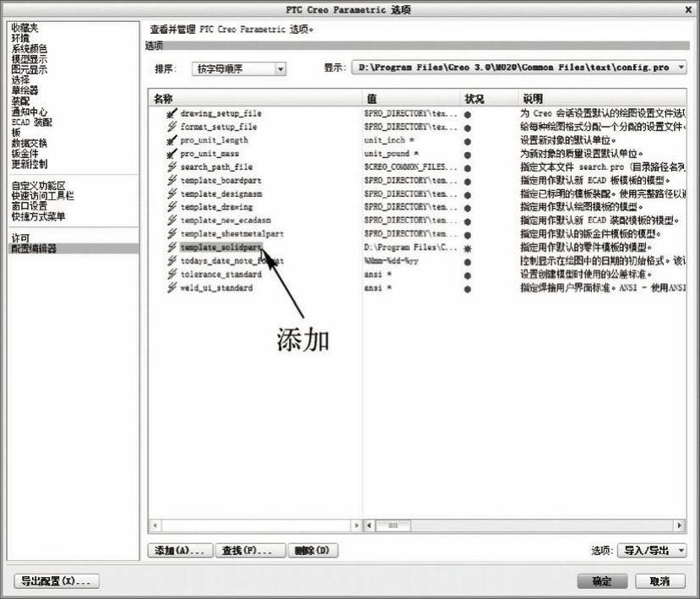Click the 说明 column header
Viewport: 700px width, 599px height.
(x=602, y=98)
